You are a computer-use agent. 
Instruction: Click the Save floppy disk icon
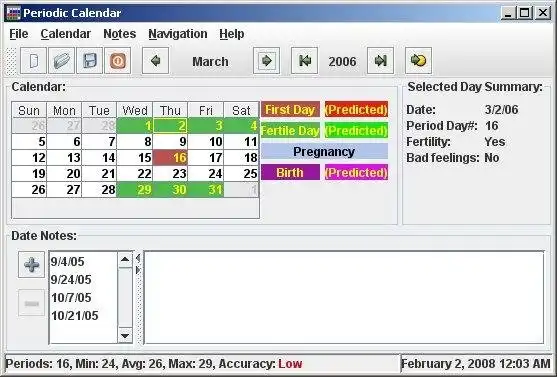pyautogui.click(x=90, y=61)
